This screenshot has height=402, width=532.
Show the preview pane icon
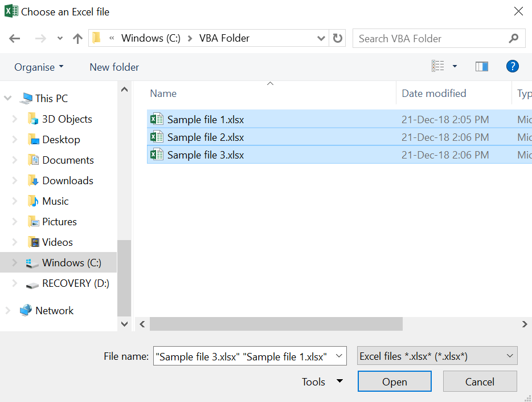click(x=481, y=66)
